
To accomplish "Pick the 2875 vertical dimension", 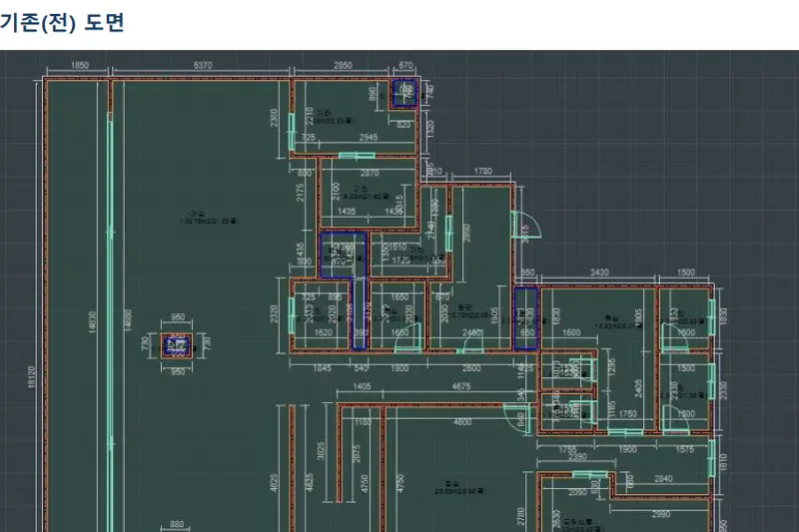I will 357,453.
